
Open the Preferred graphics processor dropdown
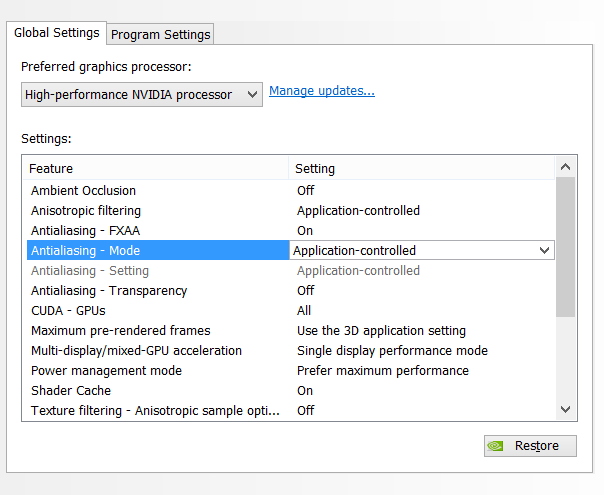pos(142,94)
